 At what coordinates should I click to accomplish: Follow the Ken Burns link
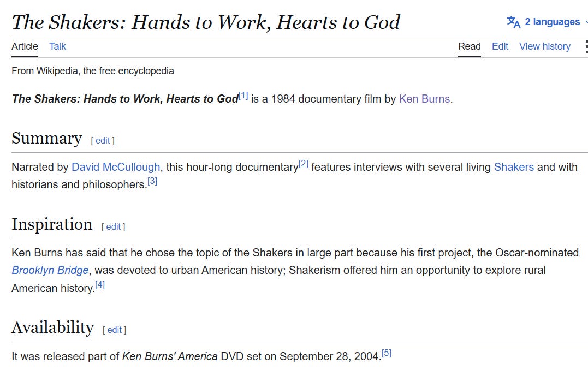425,99
